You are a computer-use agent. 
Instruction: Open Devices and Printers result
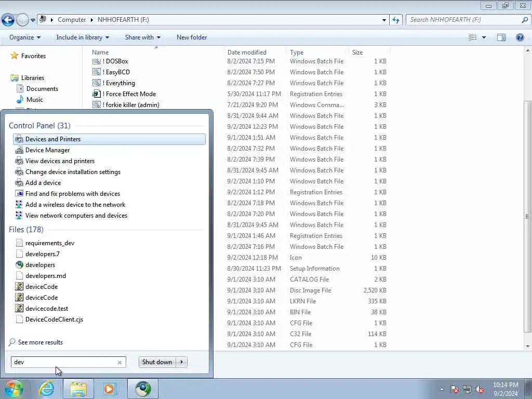(109, 139)
